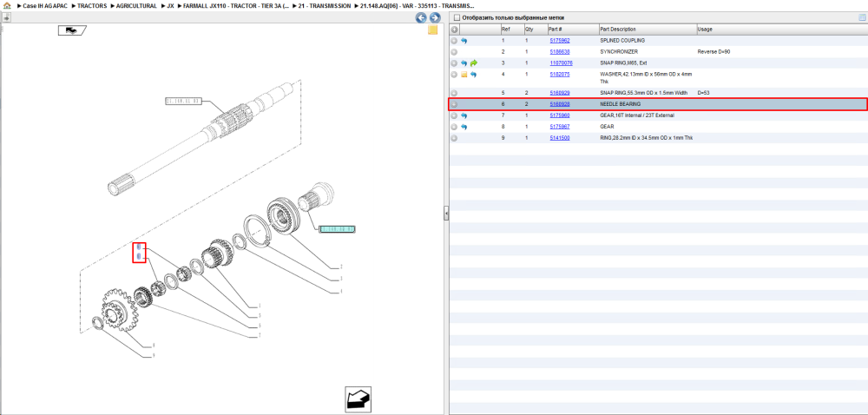868x415 pixels.
Task: Open the yellow sticky note on the diagram
Action: [433, 30]
